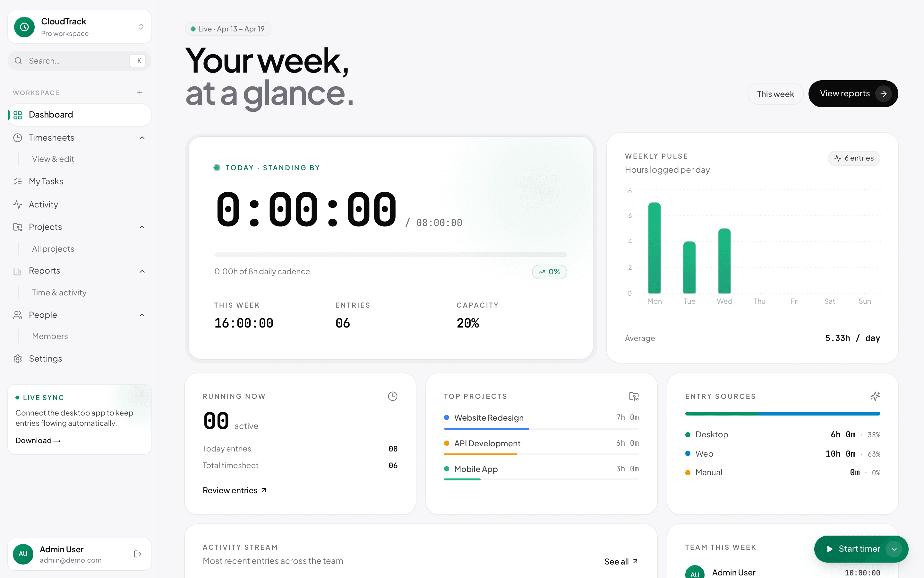924x578 pixels.
Task: Open the Start timer dropdown chevron
Action: click(894, 549)
